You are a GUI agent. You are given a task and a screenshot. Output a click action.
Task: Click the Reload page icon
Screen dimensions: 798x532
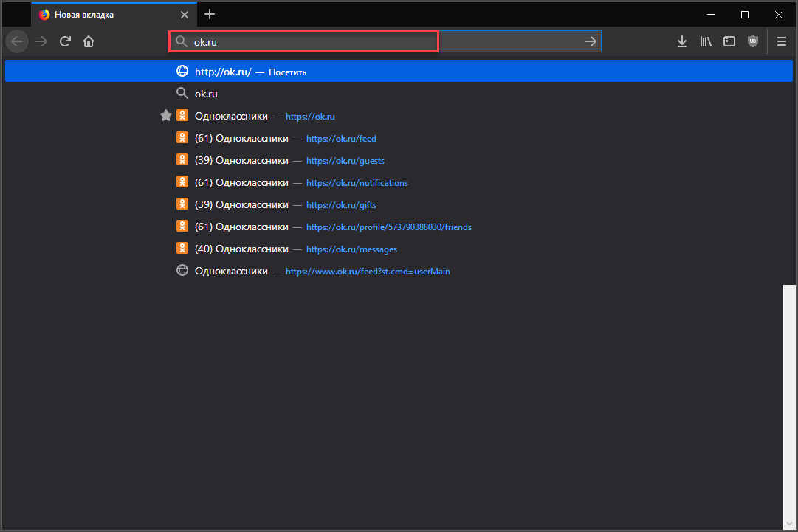65,42
